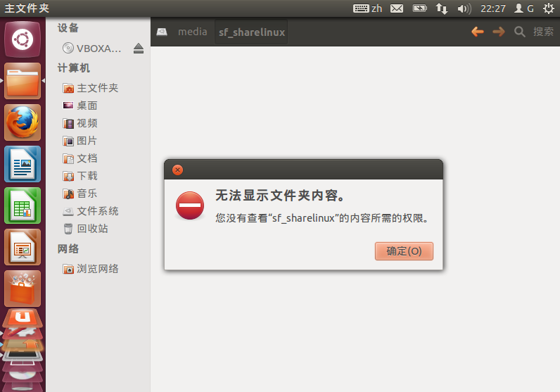This screenshot has width=560, height=392.
Task: Open the mail messaging indicator
Action: point(396,8)
